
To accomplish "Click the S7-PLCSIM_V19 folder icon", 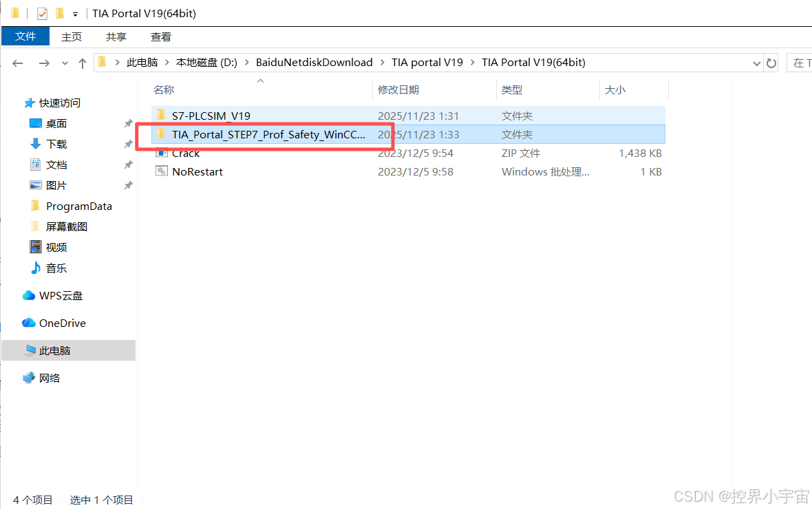I will point(161,115).
